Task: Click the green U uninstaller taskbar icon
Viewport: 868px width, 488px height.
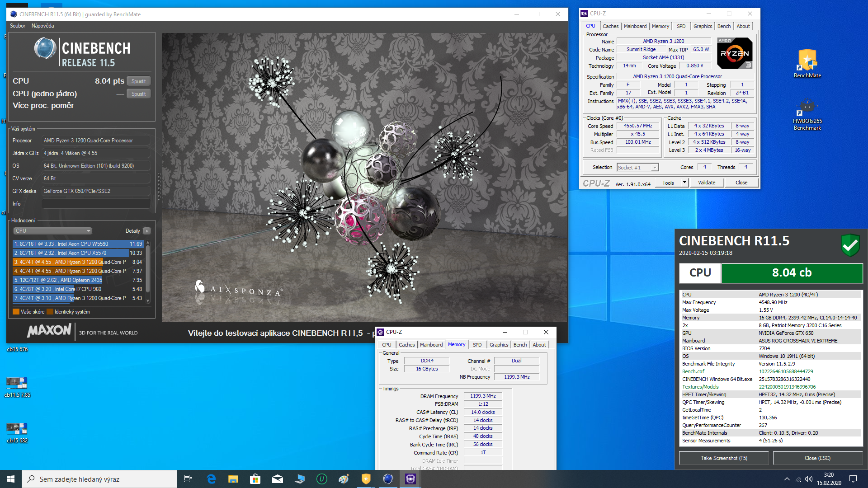Action: coord(322,479)
